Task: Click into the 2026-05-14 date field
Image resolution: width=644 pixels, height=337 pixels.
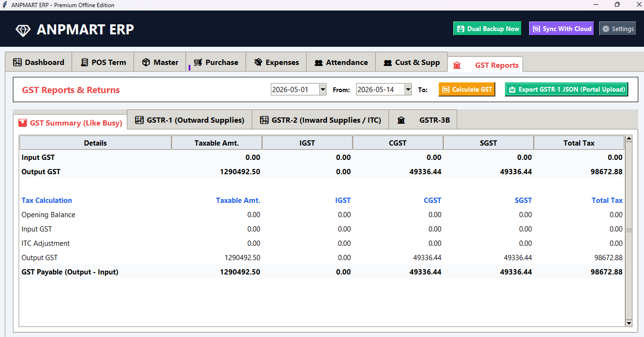Action: [380, 89]
